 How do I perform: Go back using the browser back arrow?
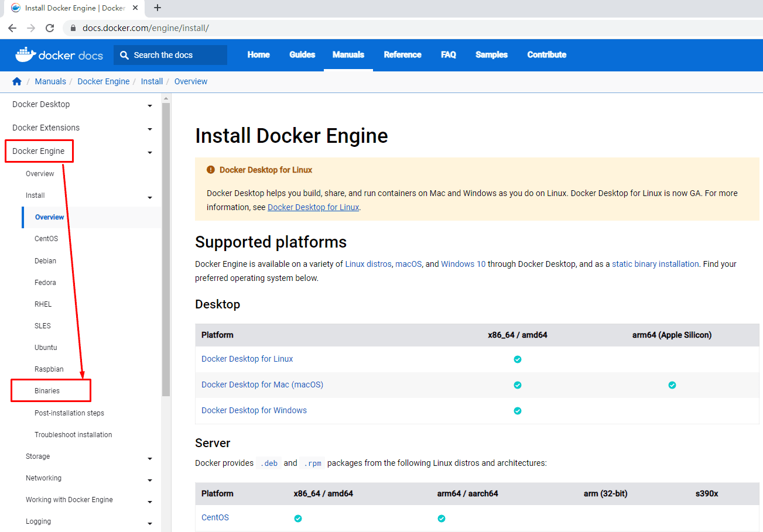point(12,28)
